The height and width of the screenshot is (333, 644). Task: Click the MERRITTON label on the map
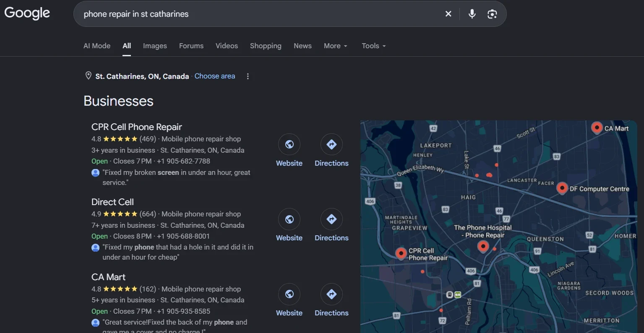[602, 320]
